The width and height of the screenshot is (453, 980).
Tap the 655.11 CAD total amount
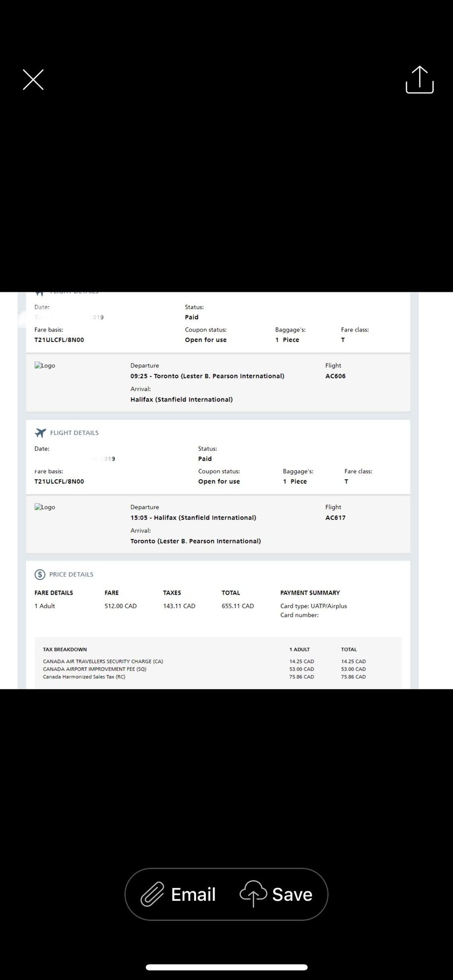pos(238,606)
